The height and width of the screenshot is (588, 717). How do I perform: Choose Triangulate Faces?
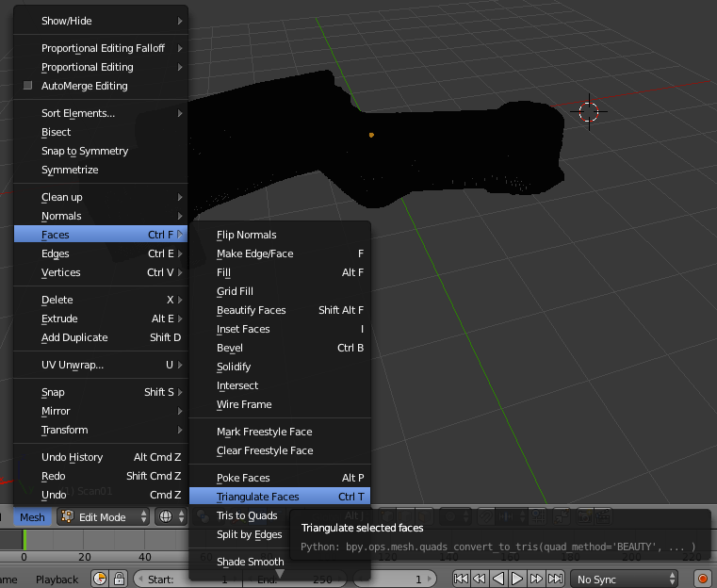[280, 497]
